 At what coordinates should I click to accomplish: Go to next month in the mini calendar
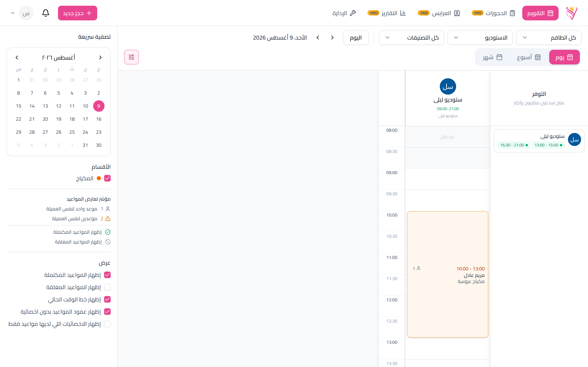pyautogui.click(x=17, y=57)
